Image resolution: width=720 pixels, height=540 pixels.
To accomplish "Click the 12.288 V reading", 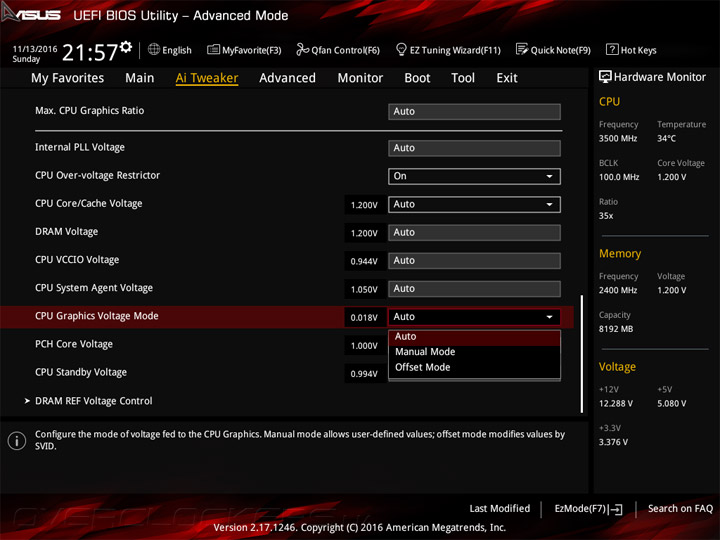I will [x=615, y=404].
